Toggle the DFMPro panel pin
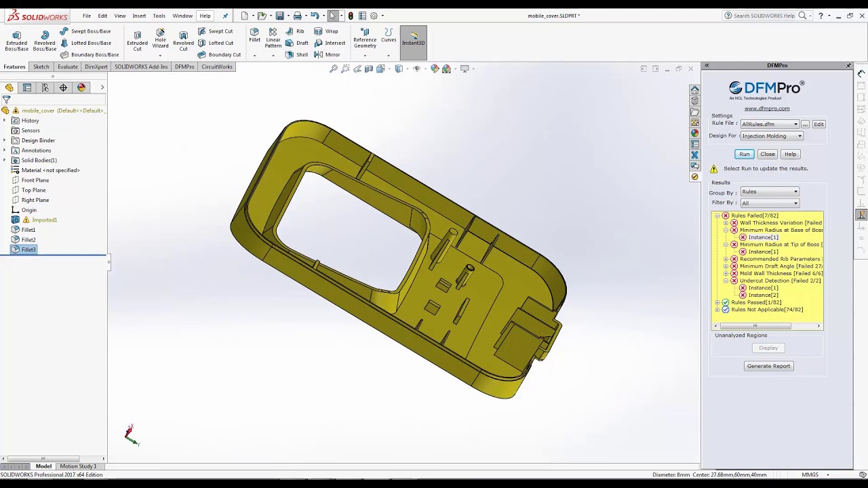868x488 pixels. (x=848, y=66)
